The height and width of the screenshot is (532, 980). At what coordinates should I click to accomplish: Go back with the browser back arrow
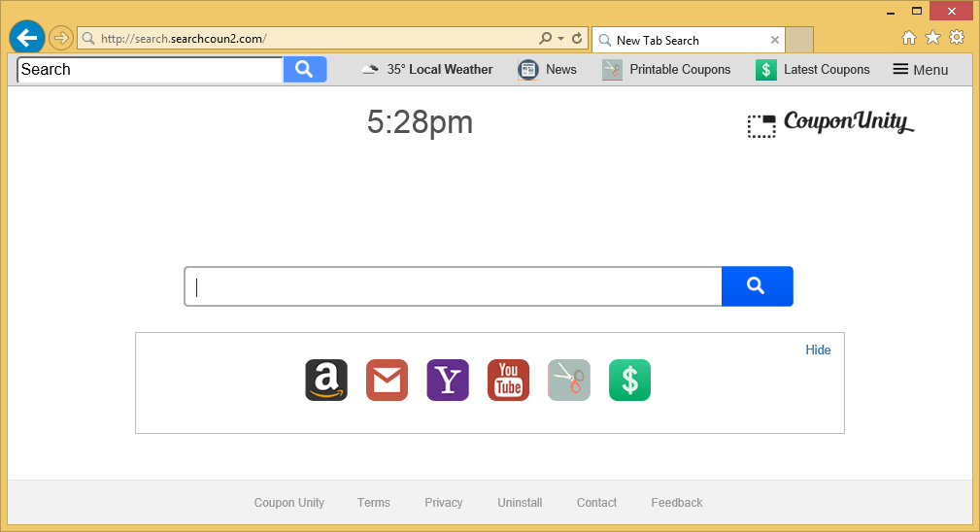(27, 38)
